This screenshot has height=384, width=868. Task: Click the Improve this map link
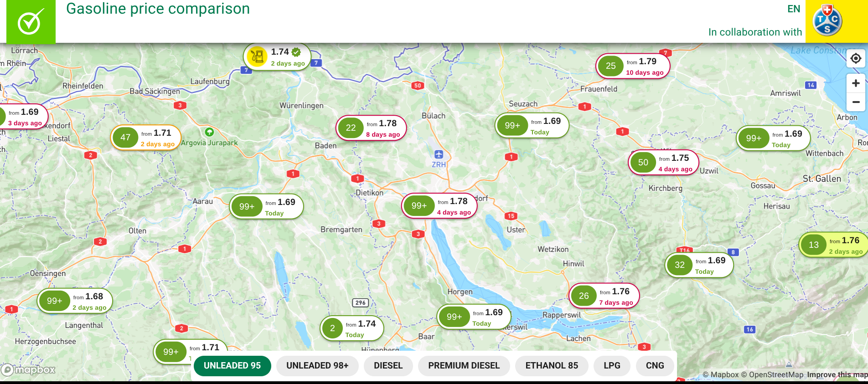tap(837, 375)
